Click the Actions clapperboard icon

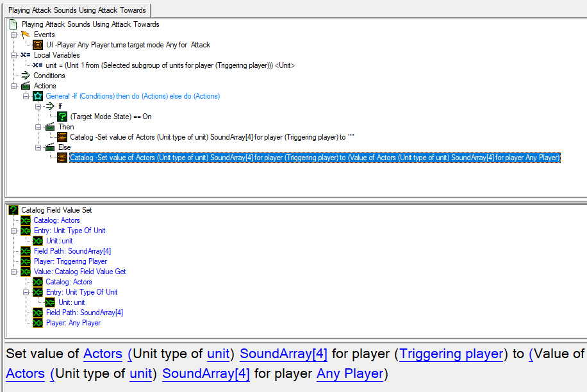click(26, 86)
